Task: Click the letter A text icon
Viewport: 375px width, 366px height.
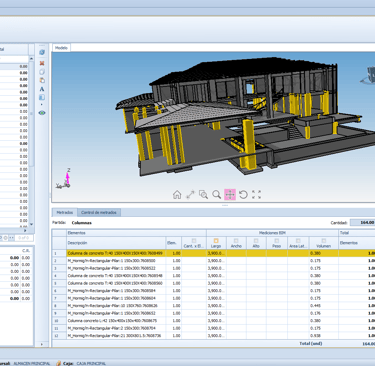Action: (42, 89)
